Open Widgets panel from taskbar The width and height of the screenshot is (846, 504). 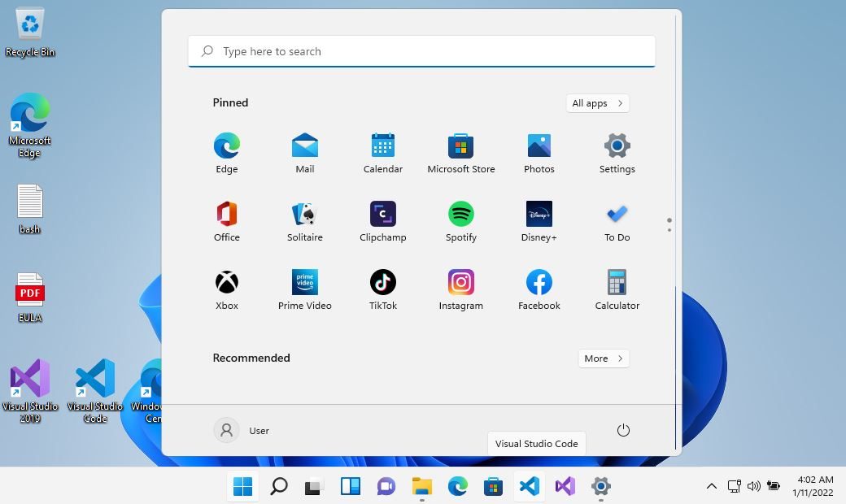[x=350, y=486]
